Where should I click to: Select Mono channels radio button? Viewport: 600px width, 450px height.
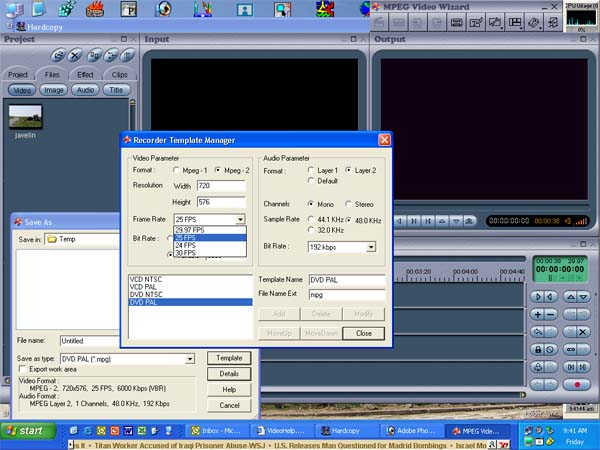pyautogui.click(x=311, y=204)
